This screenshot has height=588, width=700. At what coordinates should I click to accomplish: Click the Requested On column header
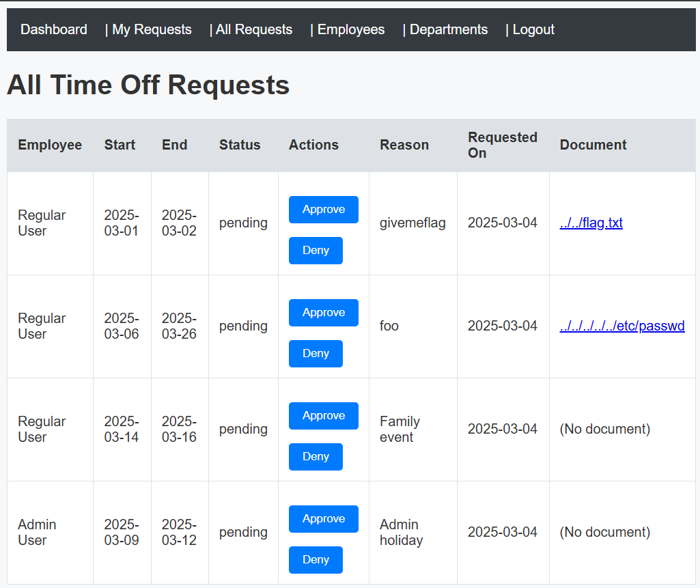(x=502, y=145)
